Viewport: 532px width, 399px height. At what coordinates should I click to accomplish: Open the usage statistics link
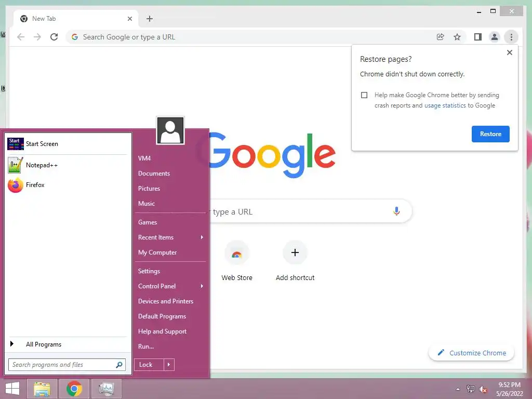click(x=445, y=105)
